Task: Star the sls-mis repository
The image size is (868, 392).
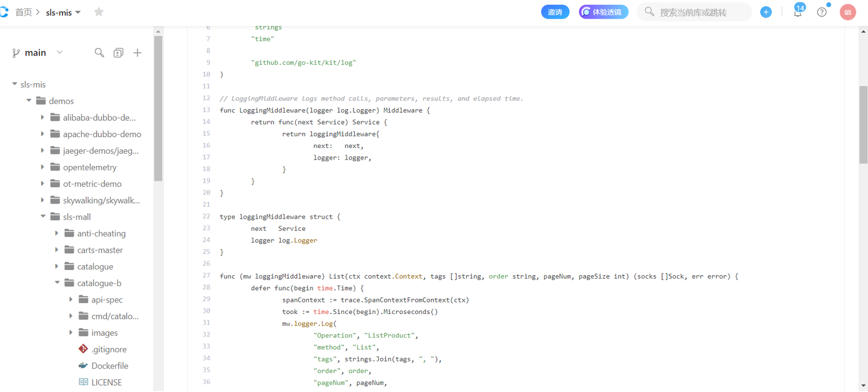Action: [x=99, y=12]
